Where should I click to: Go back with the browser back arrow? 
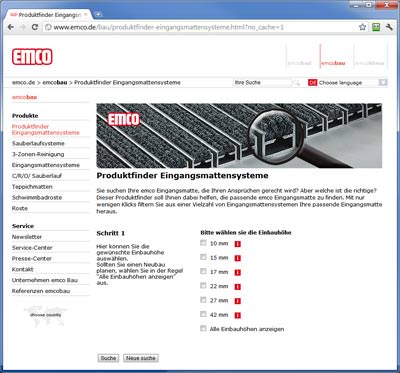[x=11, y=27]
